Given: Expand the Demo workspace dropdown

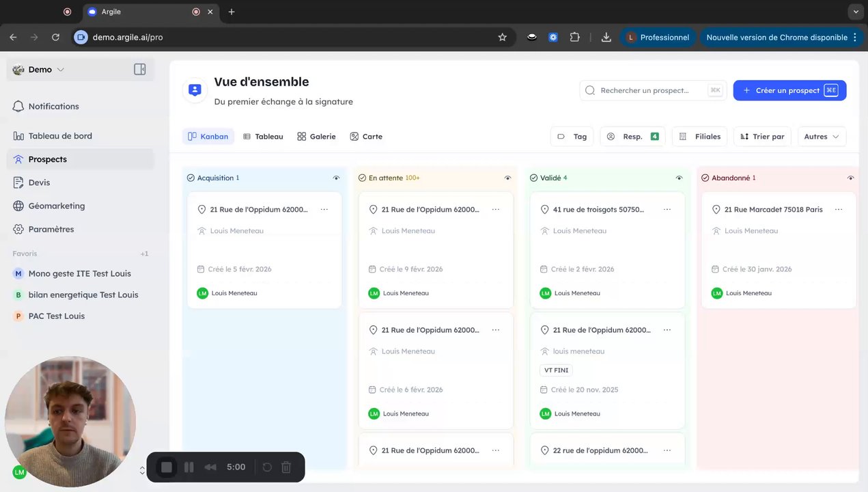Looking at the screenshot, I should (39, 70).
